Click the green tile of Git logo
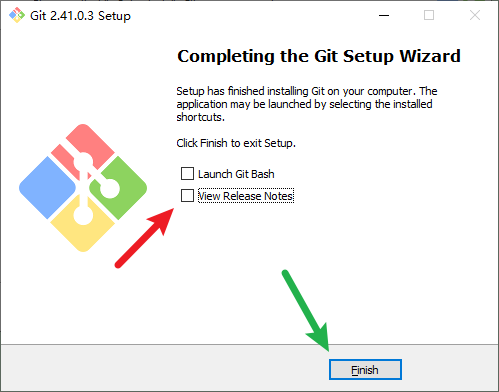 pos(124,188)
